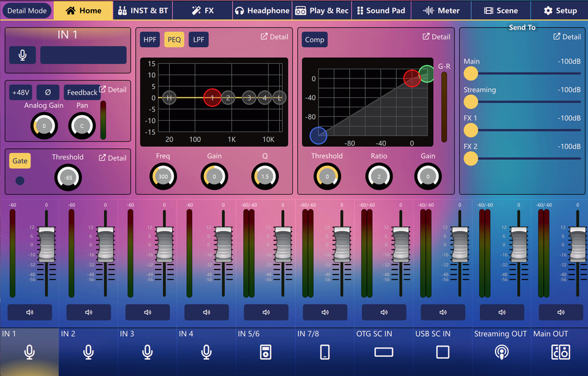588x376 pixels.
Task: Enable the HPF filter
Action: pyautogui.click(x=150, y=40)
